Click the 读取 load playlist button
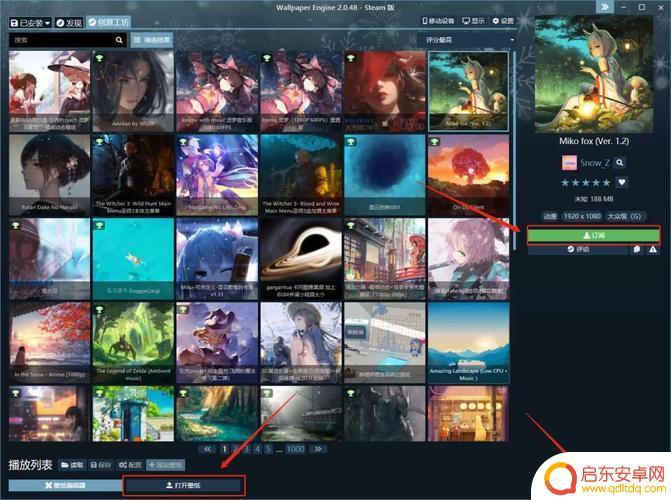The image size is (671, 500). 72,465
